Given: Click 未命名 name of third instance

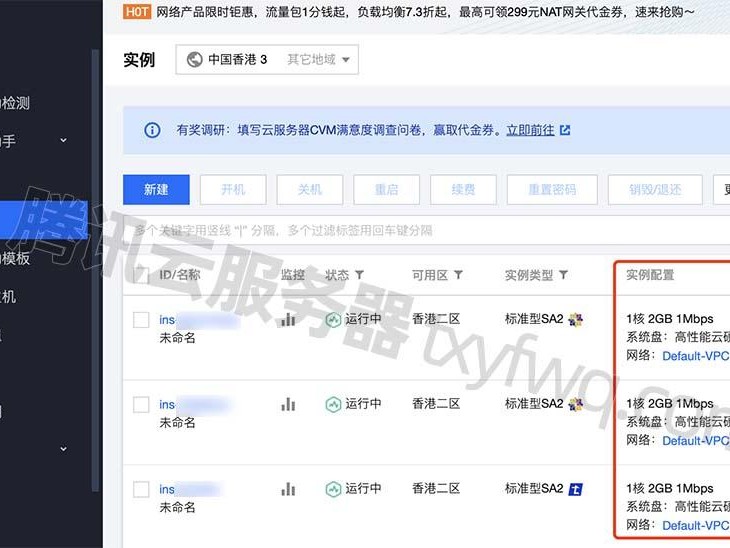Looking at the screenshot, I should [177, 507].
